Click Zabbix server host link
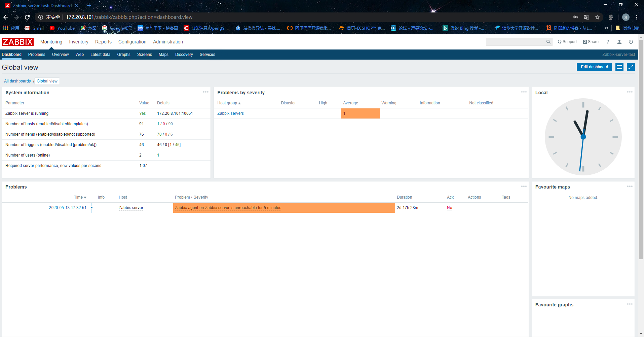The width and height of the screenshot is (644, 337). (131, 208)
